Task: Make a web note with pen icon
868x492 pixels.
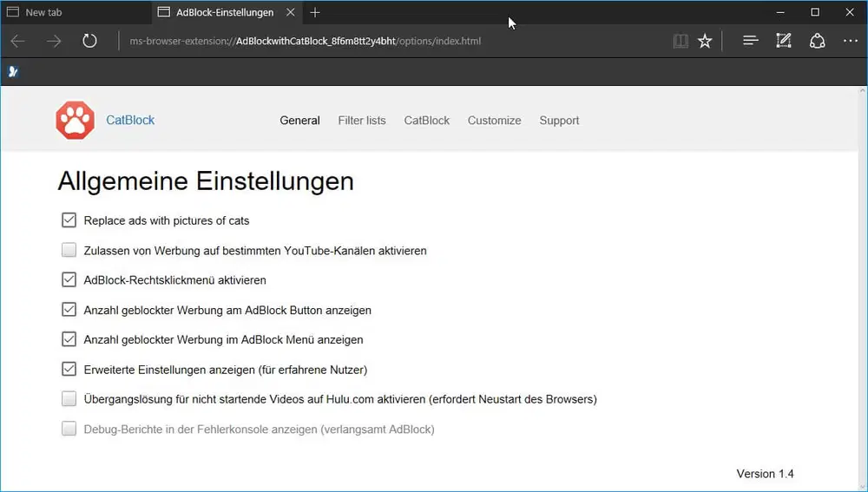Action: pyautogui.click(x=784, y=41)
